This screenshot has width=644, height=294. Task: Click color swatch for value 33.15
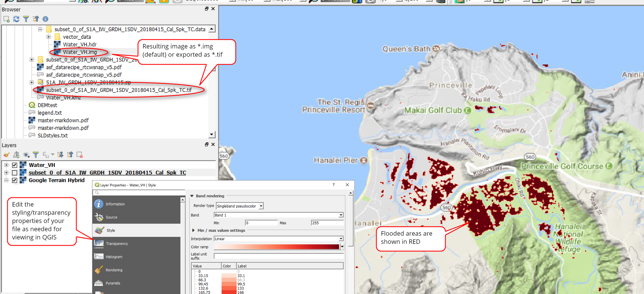coord(229,276)
